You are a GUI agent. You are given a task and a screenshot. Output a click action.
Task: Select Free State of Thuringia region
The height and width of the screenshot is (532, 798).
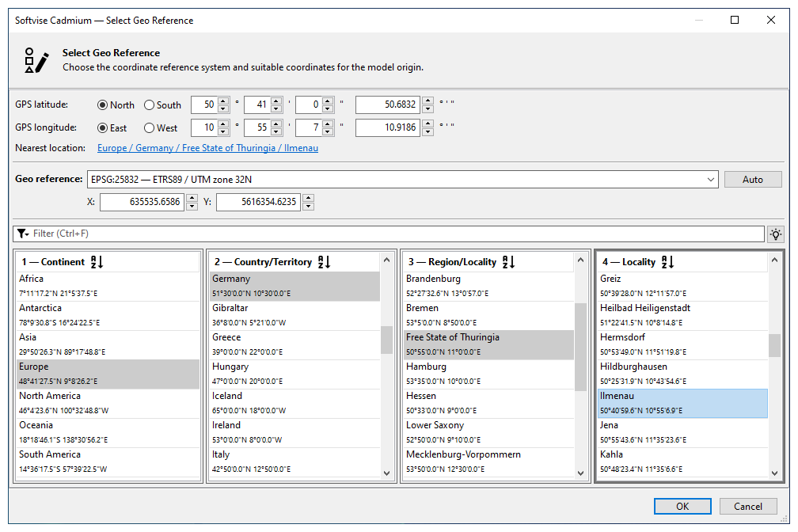[x=489, y=344]
